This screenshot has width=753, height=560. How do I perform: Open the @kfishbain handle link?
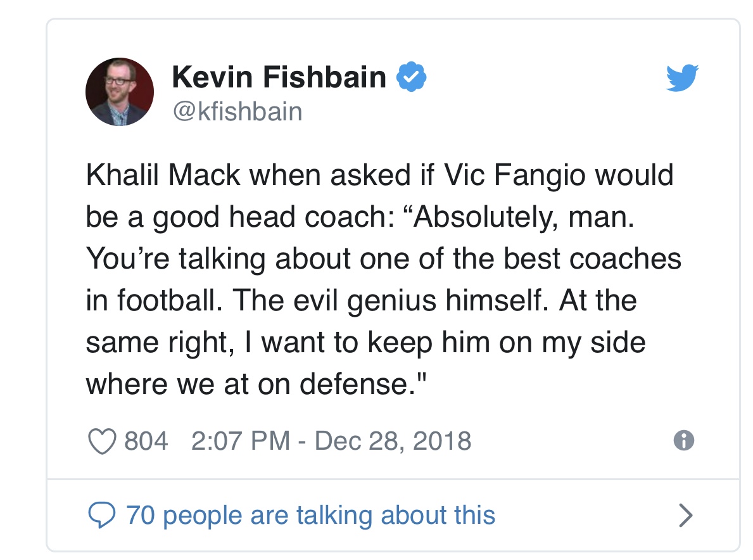237,112
